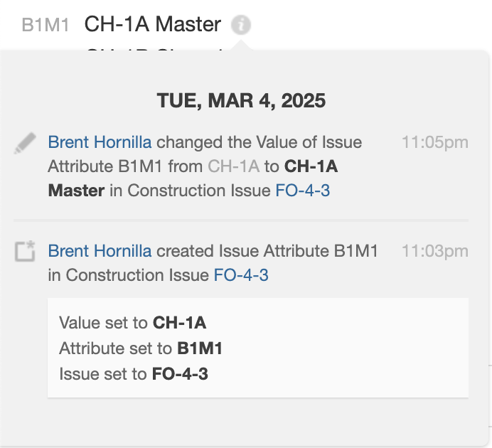Click the 11:05pm timestamp

[x=434, y=142]
